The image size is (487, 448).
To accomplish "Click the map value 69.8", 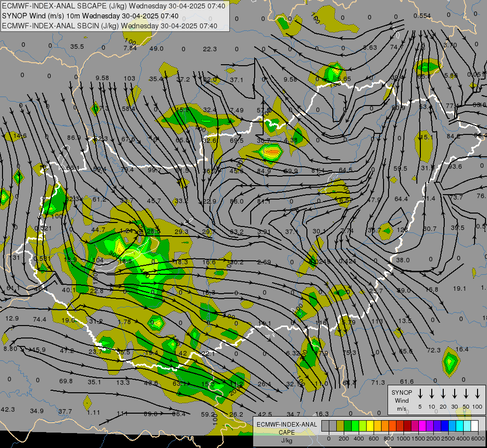I will pos(66,381).
